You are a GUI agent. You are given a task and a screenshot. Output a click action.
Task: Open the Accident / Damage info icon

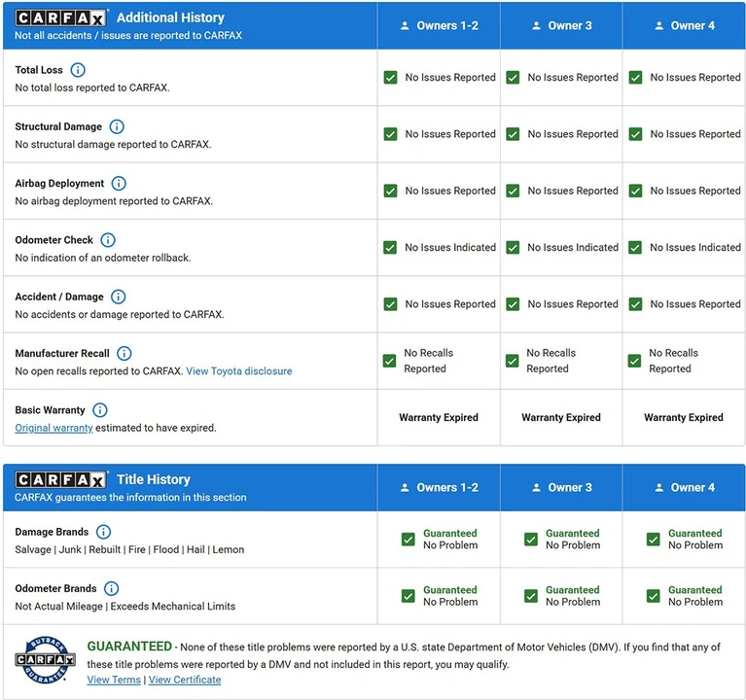click(118, 297)
